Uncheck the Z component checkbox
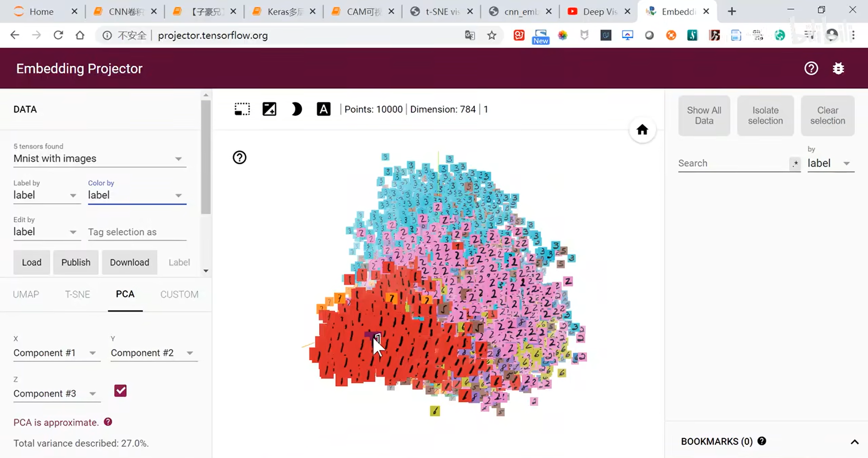The image size is (868, 458). 120,391
